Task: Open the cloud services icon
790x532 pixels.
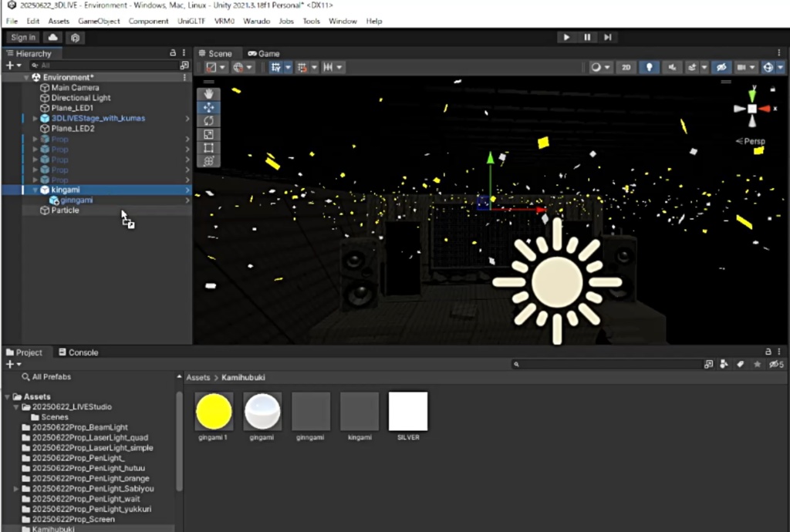Action: coord(53,38)
